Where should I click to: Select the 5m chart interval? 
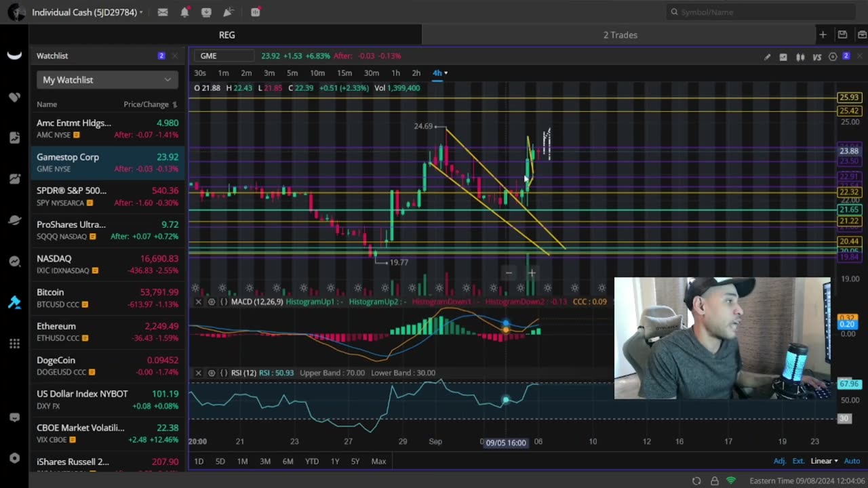[292, 73]
